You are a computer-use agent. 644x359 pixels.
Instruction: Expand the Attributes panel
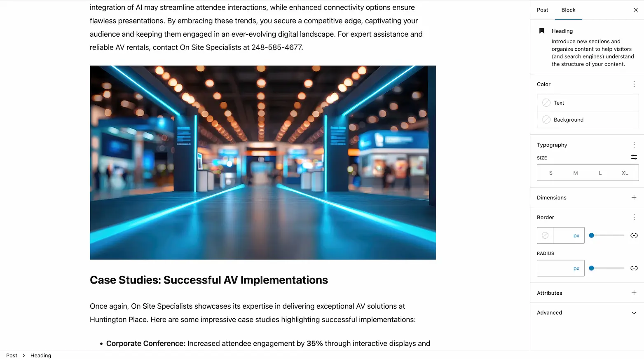coord(634,293)
